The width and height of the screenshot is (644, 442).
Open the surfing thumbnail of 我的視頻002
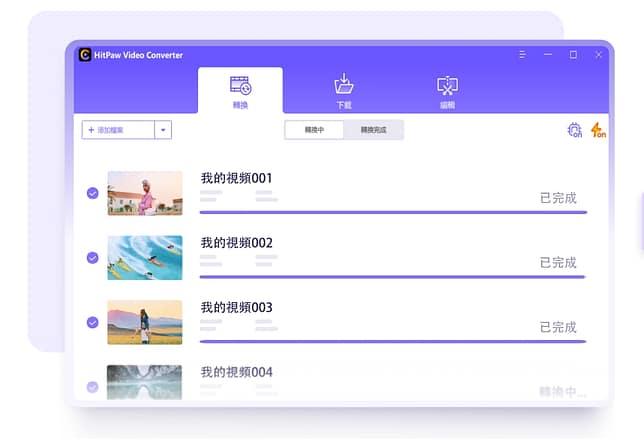(x=145, y=258)
